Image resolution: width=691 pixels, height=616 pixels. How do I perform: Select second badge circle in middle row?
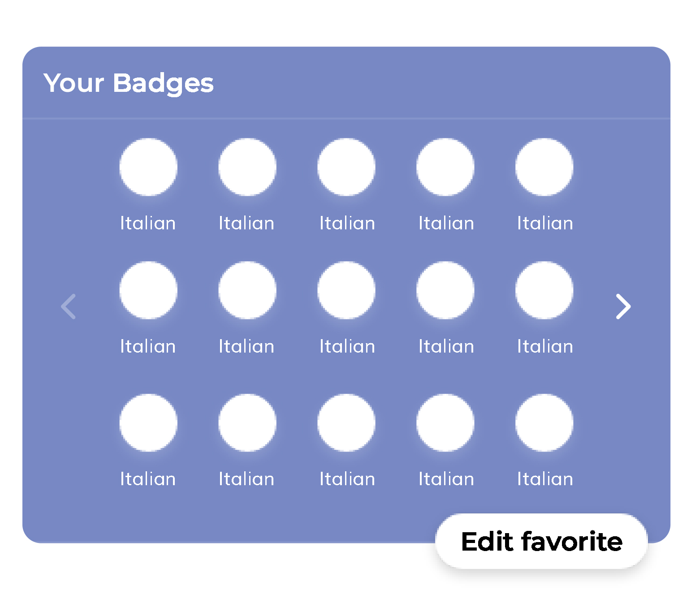click(247, 290)
